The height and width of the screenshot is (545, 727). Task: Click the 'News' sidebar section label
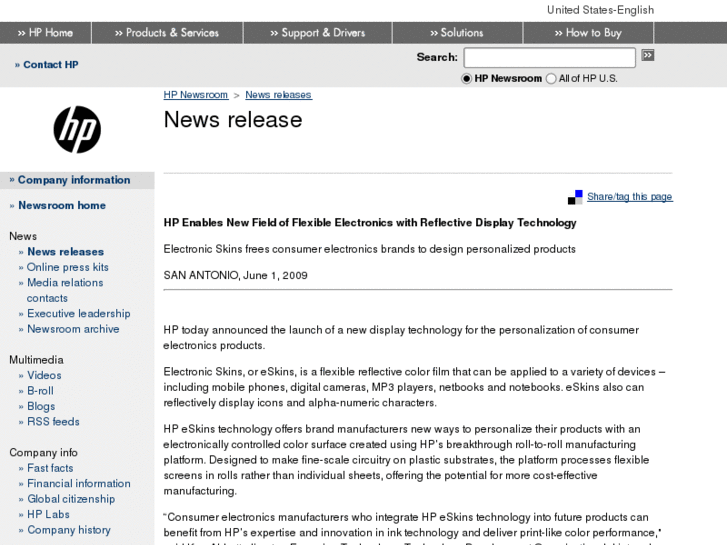(23, 236)
